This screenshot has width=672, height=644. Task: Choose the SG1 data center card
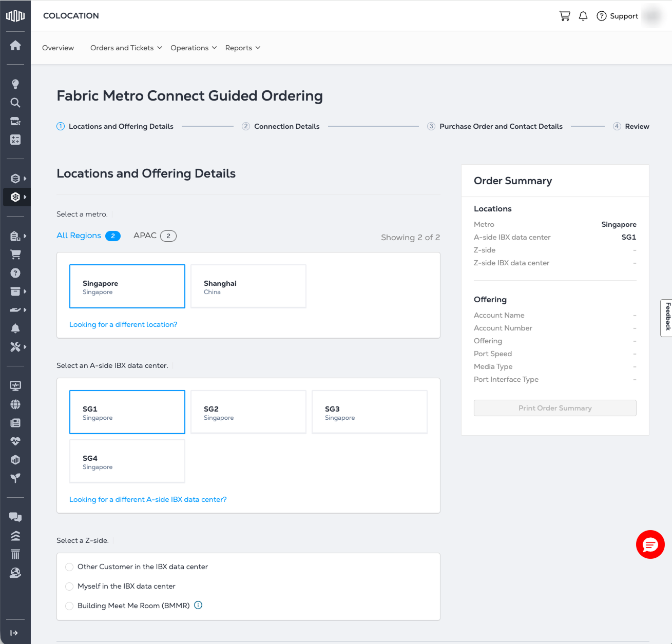(x=127, y=412)
